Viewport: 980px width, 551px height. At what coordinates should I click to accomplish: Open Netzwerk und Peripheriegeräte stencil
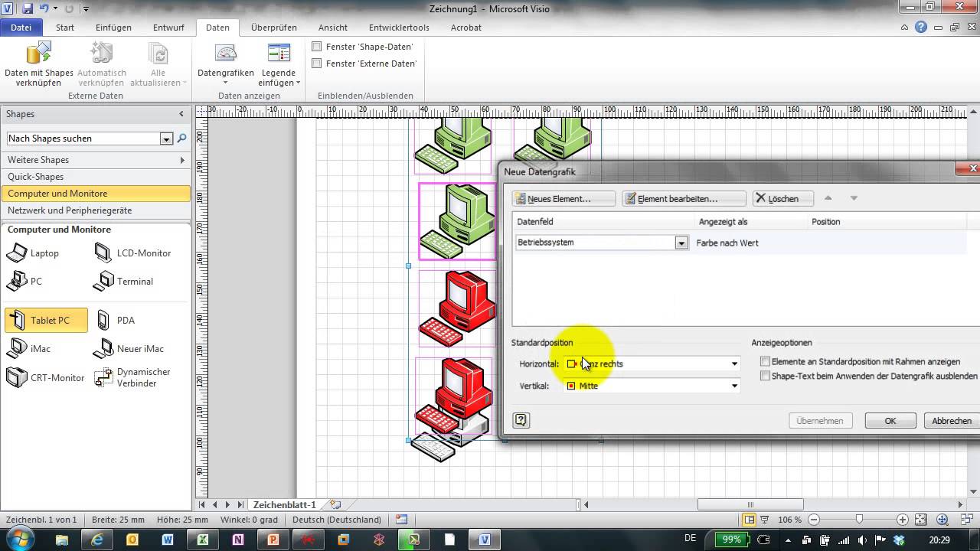point(96,210)
